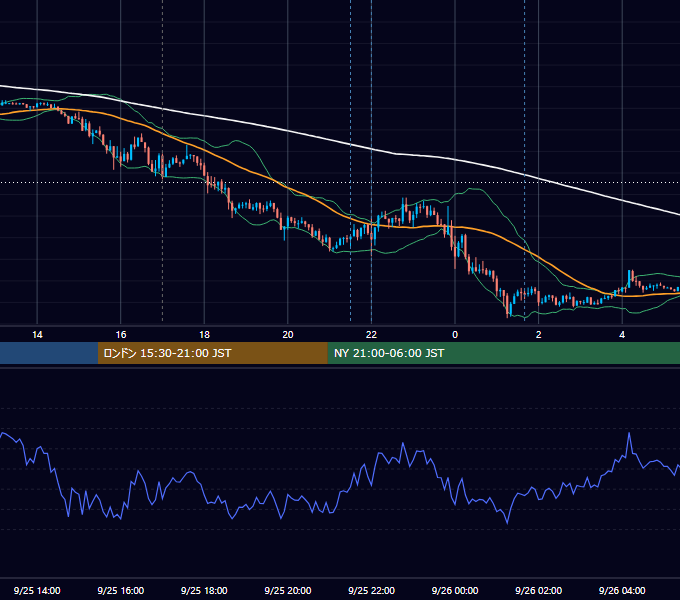The height and width of the screenshot is (600, 680).
Task: Select the 16 hour axis label
Action: pos(121,335)
